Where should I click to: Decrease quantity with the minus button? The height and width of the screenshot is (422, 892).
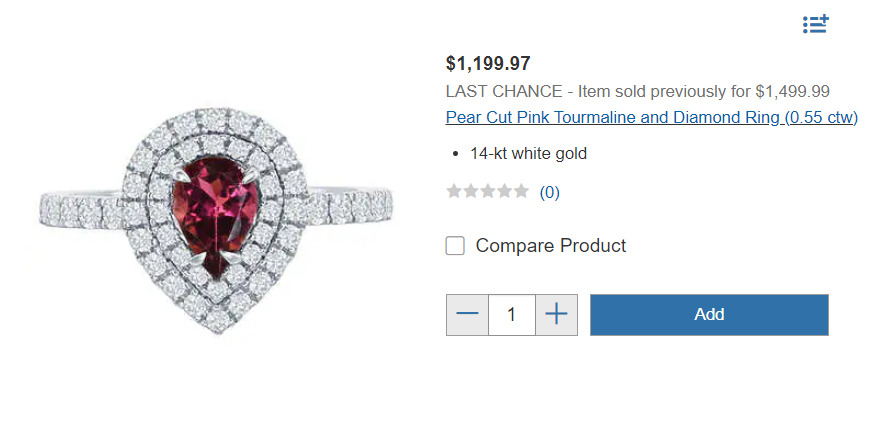[x=467, y=315]
